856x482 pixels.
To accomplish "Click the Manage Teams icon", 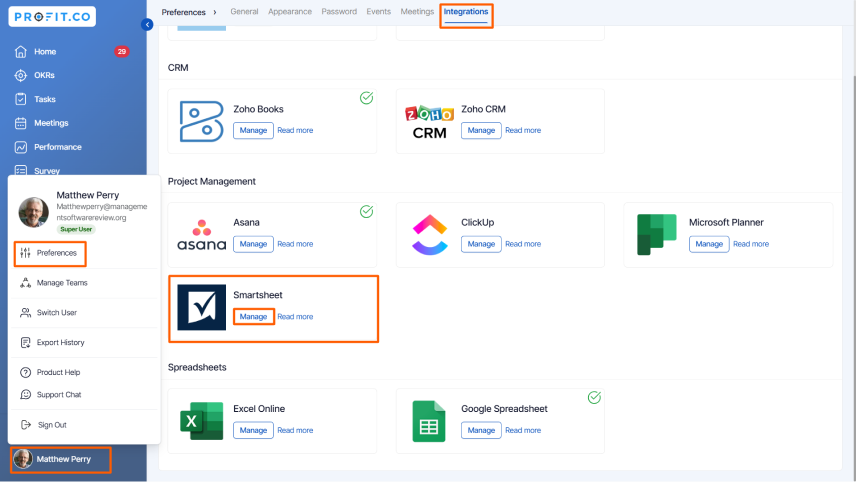I will click(25, 283).
